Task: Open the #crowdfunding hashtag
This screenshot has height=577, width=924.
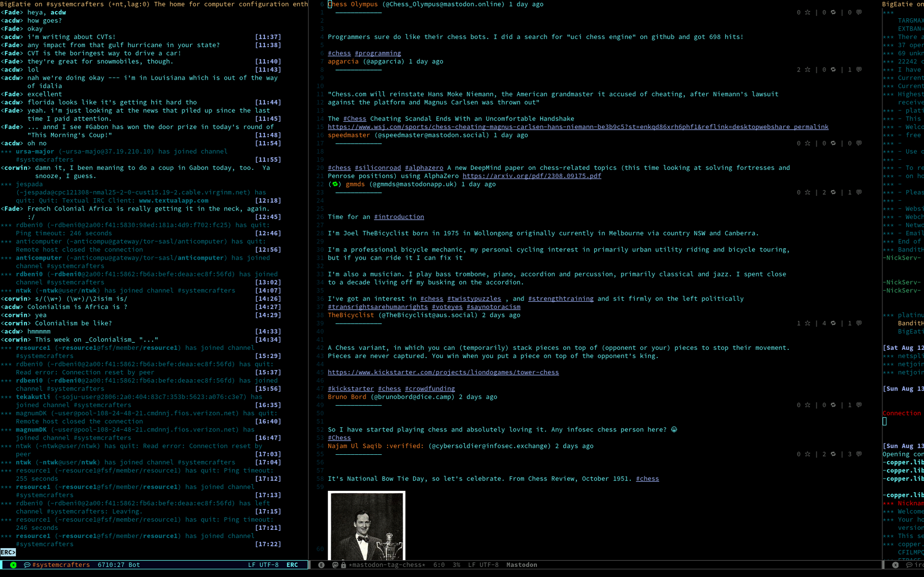Action: click(x=430, y=389)
